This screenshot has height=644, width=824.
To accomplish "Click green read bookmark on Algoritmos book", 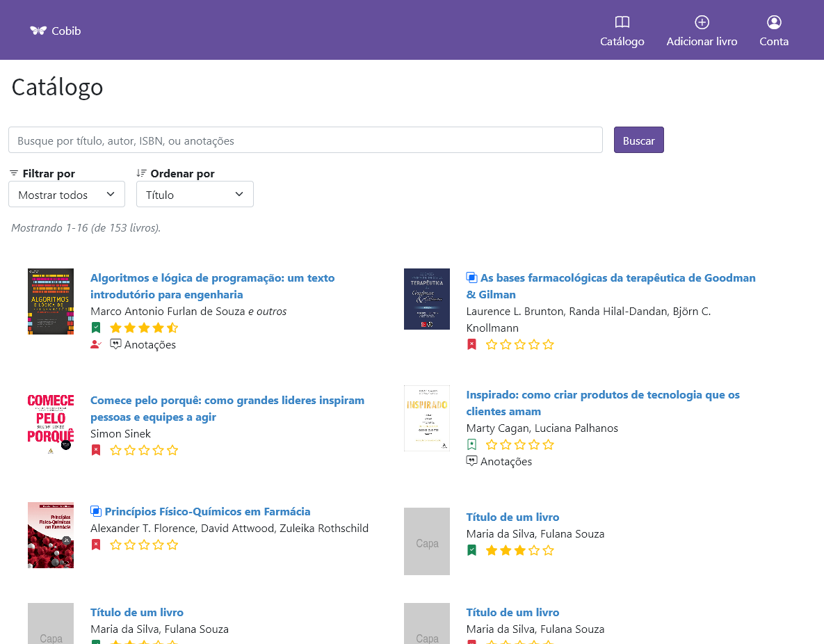I will pos(96,328).
